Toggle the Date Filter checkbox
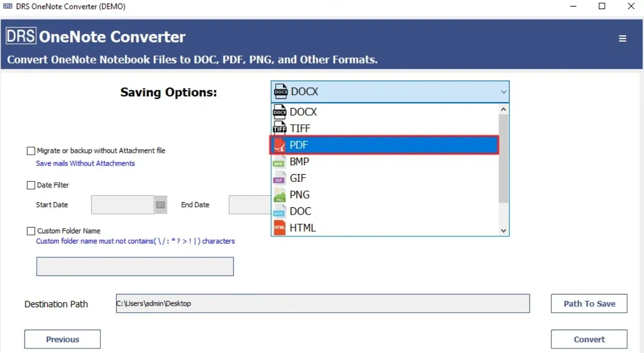Viewport: 644px width, 353px height. (31, 185)
